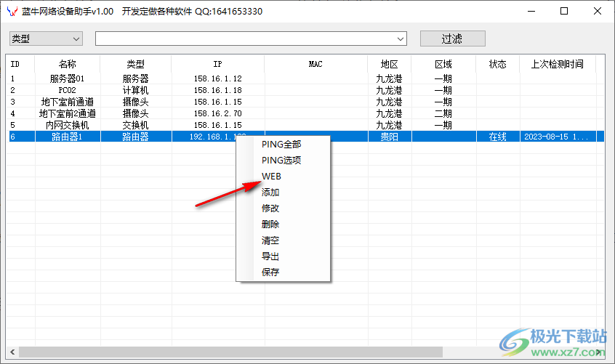Image resolution: width=615 pixels, height=364 pixels.
Task: Click the 二期 region cell
Action: 443,113
